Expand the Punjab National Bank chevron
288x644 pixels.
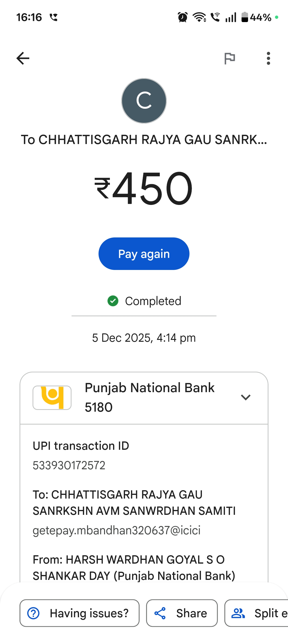[245, 397]
